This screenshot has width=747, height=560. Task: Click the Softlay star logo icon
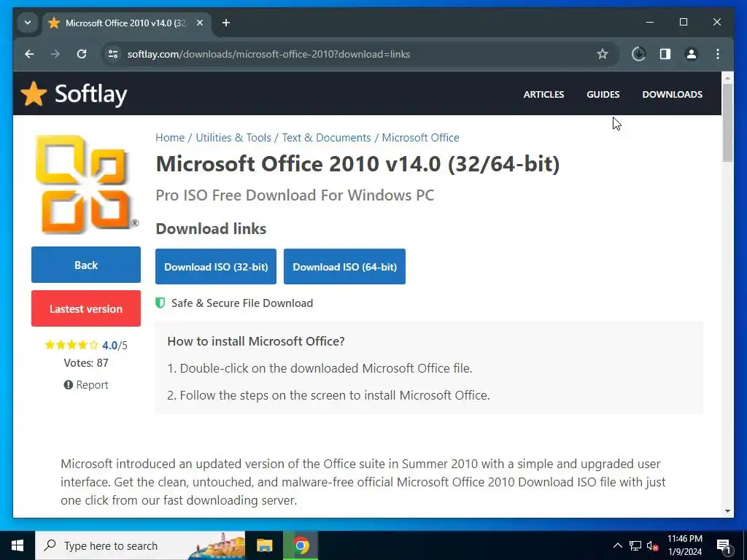coord(34,94)
